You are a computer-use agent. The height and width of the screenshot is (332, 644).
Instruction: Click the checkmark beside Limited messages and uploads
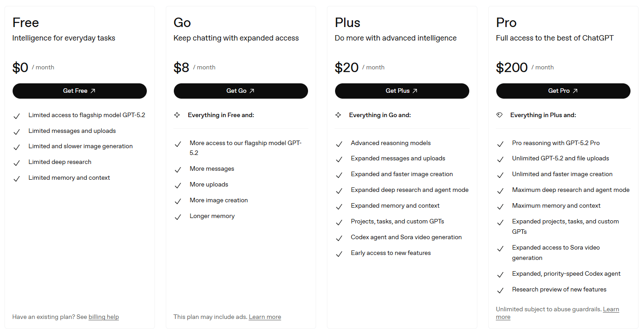point(17,130)
